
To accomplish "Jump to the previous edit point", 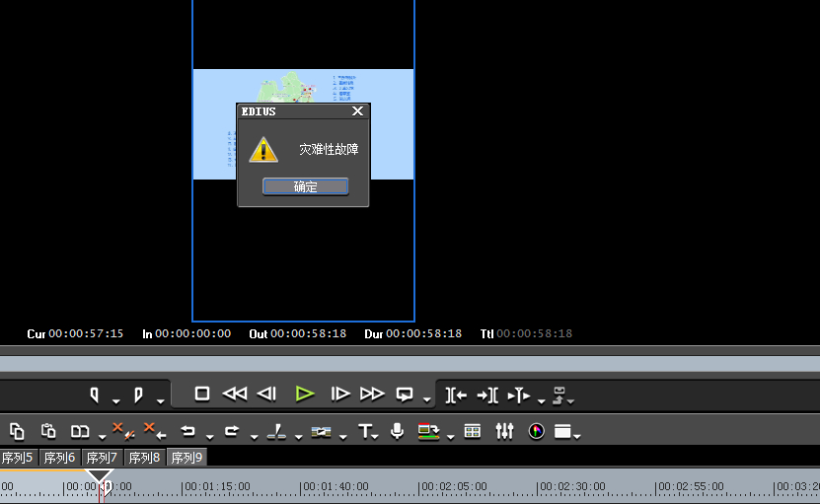I will [456, 396].
